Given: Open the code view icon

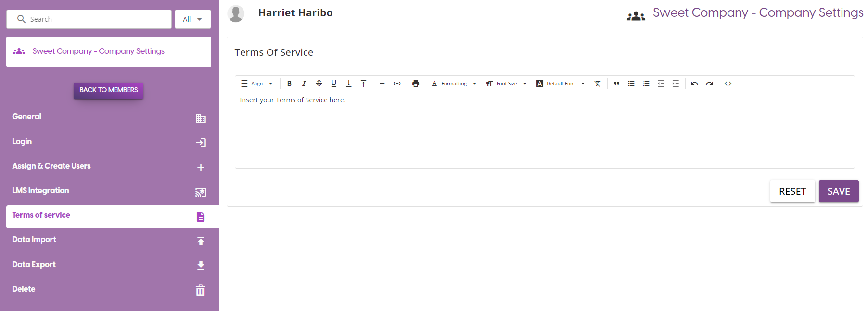Looking at the screenshot, I should point(728,84).
